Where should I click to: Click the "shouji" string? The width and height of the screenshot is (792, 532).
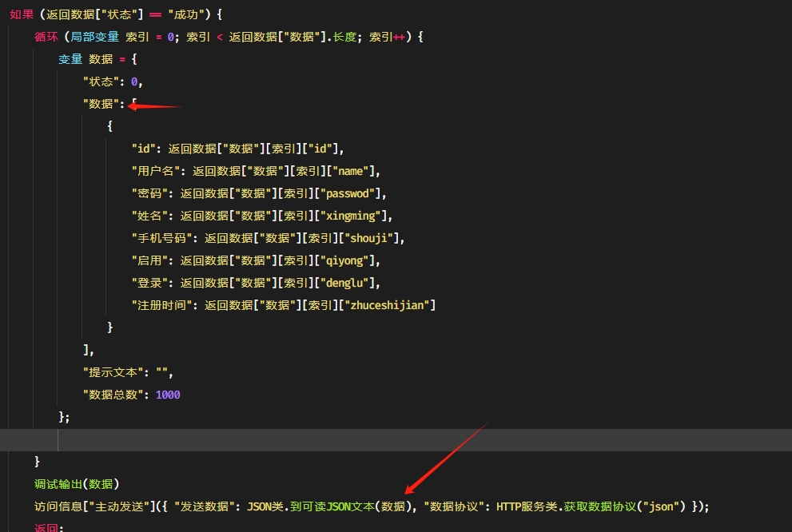click(368, 238)
